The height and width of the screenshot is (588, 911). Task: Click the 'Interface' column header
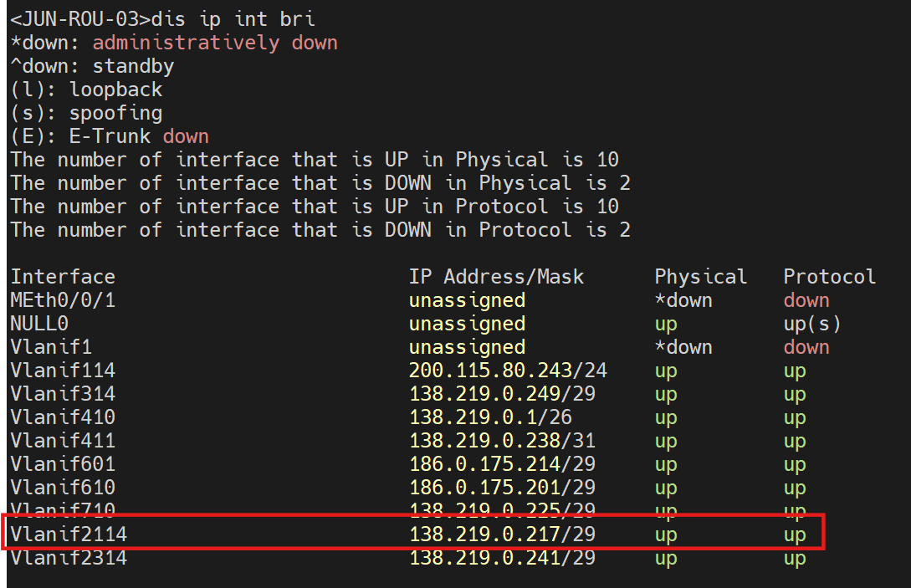click(x=63, y=277)
